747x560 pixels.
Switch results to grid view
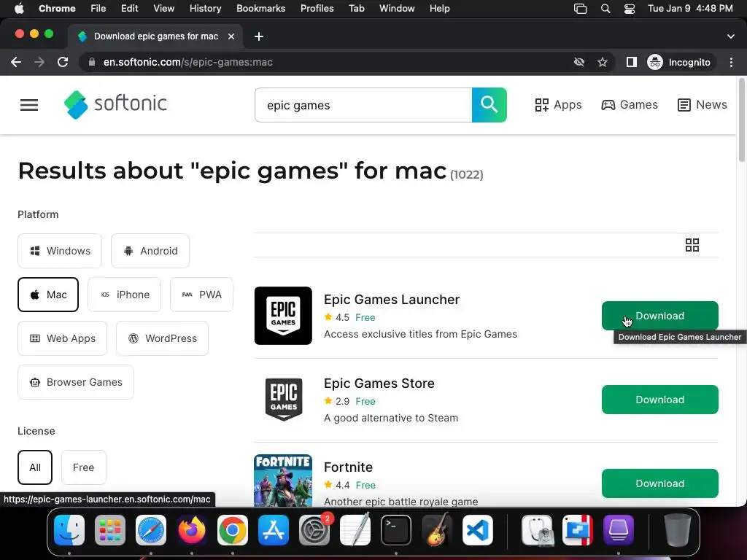coord(692,245)
